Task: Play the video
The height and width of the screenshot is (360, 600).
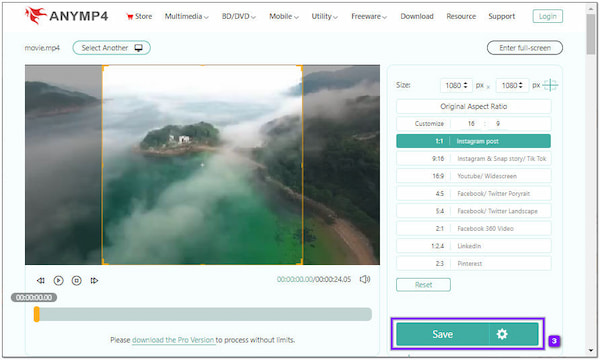Action: 59,281
